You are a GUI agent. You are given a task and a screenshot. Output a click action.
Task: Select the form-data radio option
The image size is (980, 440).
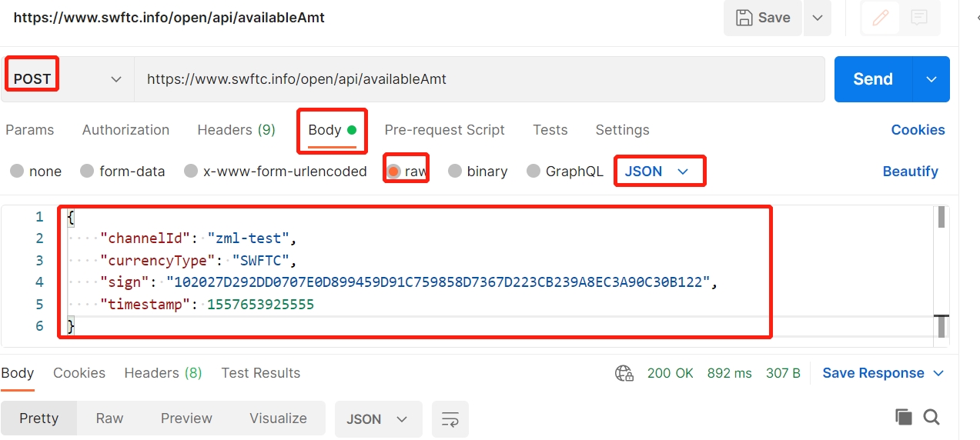(x=87, y=172)
